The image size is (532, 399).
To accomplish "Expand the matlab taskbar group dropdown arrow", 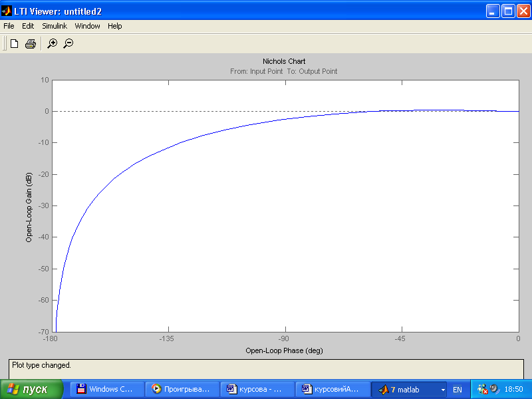I will pyautogui.click(x=443, y=390).
